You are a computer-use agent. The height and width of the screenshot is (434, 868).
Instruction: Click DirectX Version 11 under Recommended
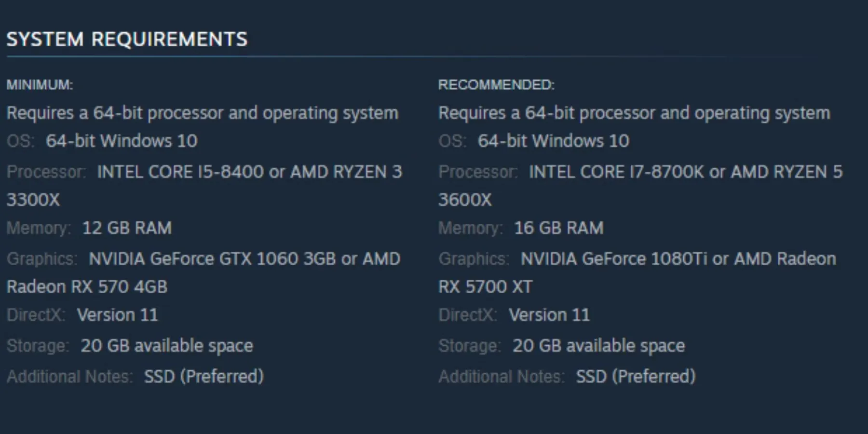pos(549,315)
